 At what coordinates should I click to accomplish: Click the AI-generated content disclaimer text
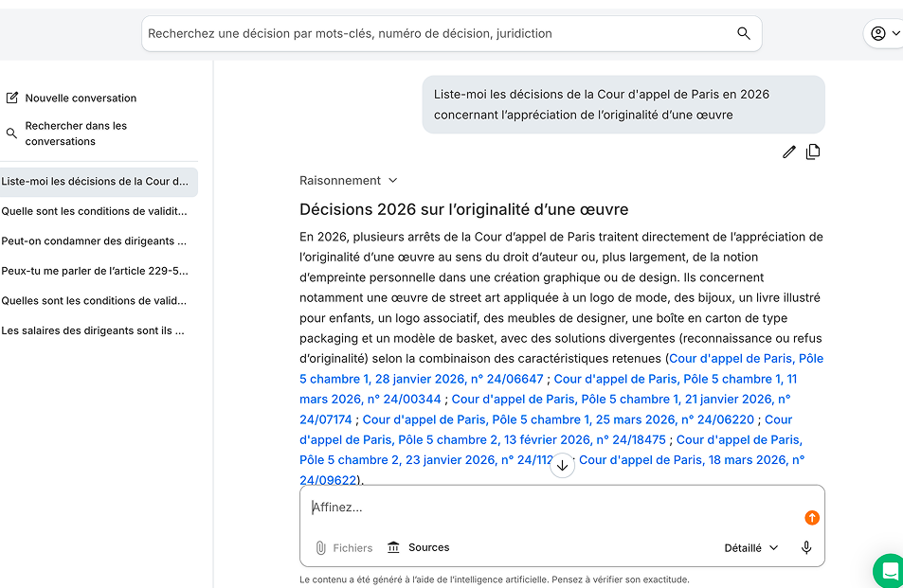494,579
